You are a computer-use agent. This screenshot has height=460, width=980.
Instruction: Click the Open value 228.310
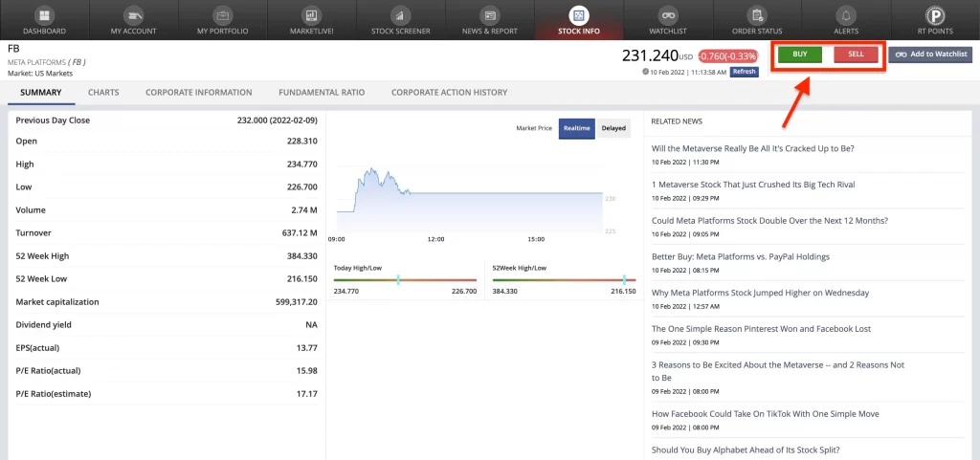tap(301, 141)
